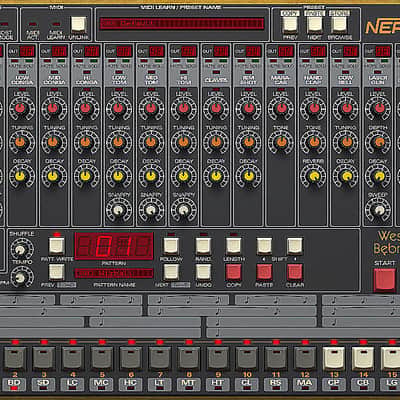400x400 pixels.
Task: Select the CL instrument button
Action: click(x=246, y=384)
